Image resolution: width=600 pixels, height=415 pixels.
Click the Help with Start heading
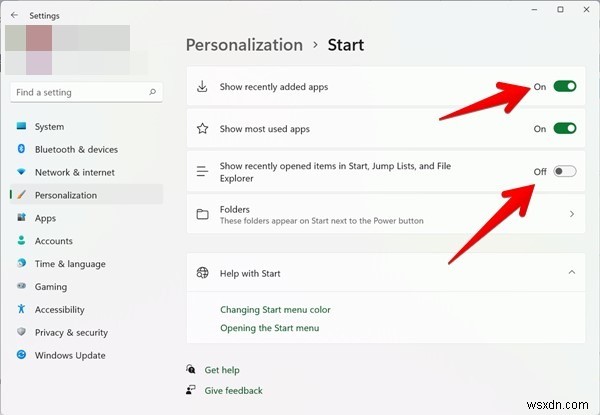[x=250, y=273]
